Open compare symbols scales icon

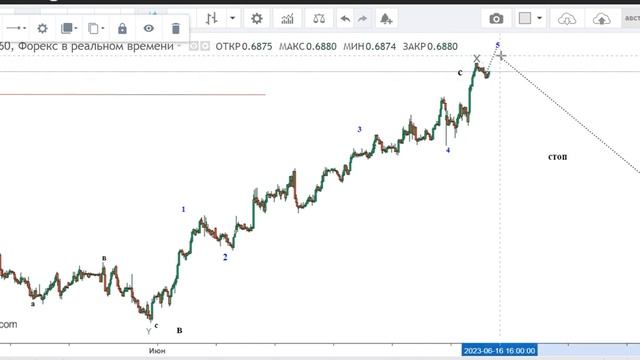[319, 19]
